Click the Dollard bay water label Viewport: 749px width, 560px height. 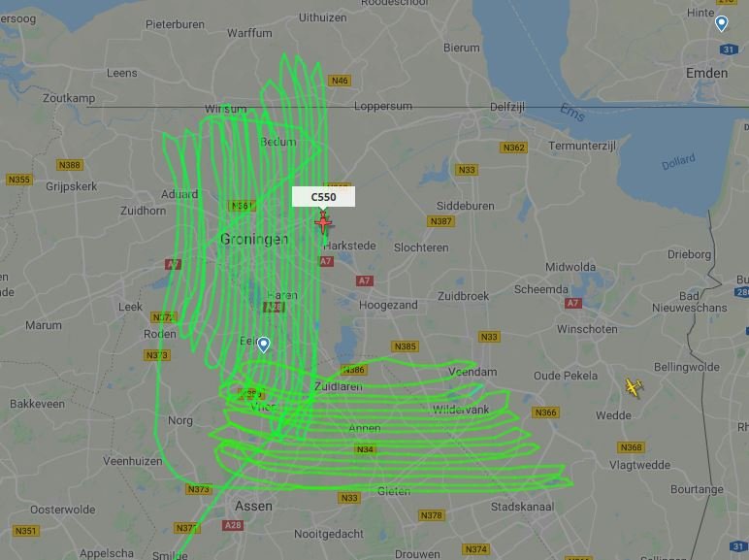(x=678, y=162)
